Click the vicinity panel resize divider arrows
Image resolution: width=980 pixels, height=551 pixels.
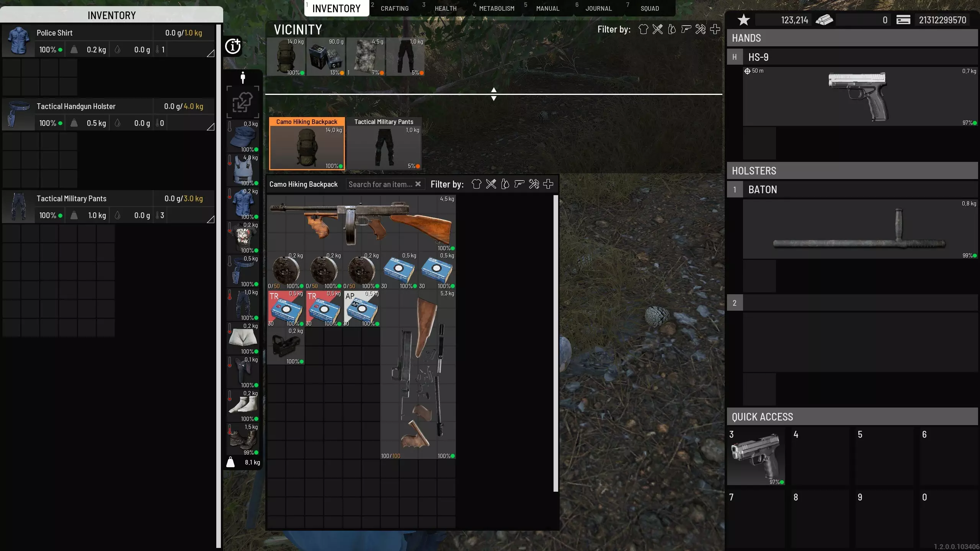tap(494, 94)
